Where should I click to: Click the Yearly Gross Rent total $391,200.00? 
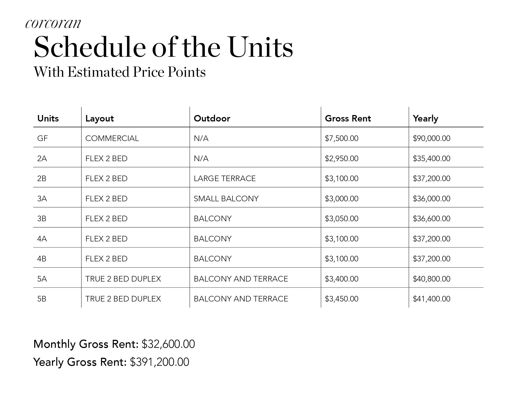pos(159,362)
